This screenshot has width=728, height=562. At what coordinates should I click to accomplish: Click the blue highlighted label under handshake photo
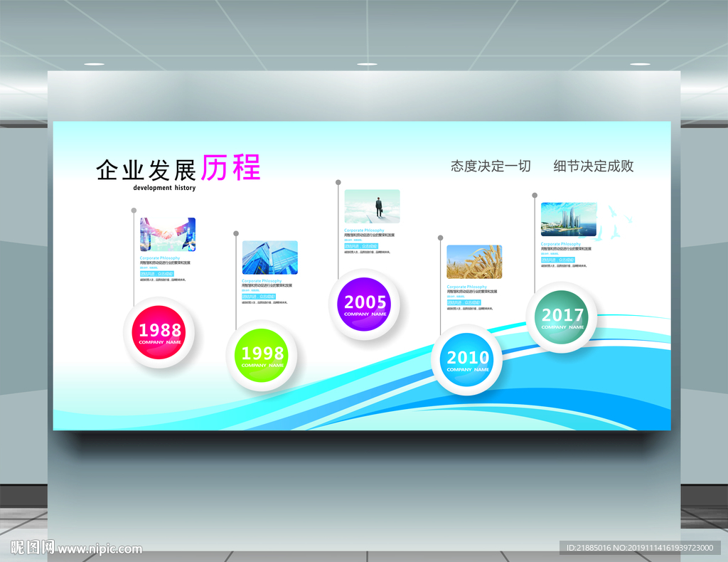click(157, 274)
